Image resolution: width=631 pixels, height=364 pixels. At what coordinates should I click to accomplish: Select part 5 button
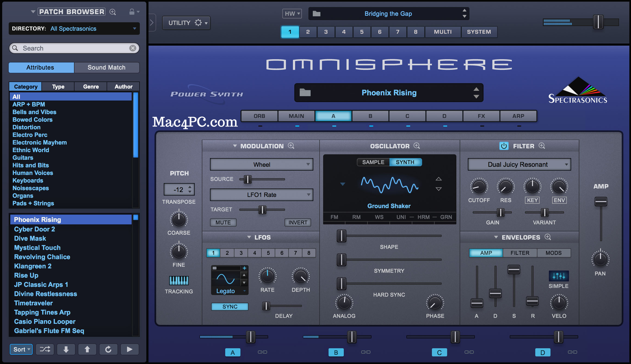pyautogui.click(x=362, y=32)
